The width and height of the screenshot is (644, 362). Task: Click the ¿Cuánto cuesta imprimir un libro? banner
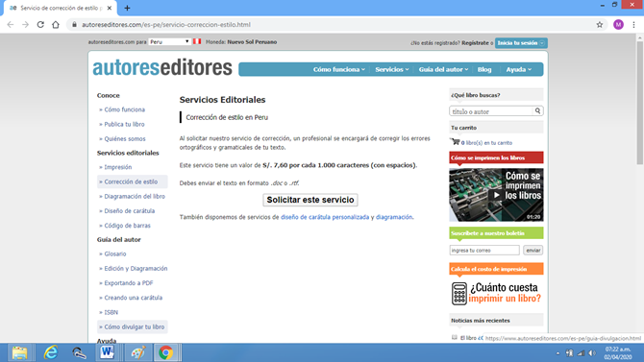tap(496, 293)
